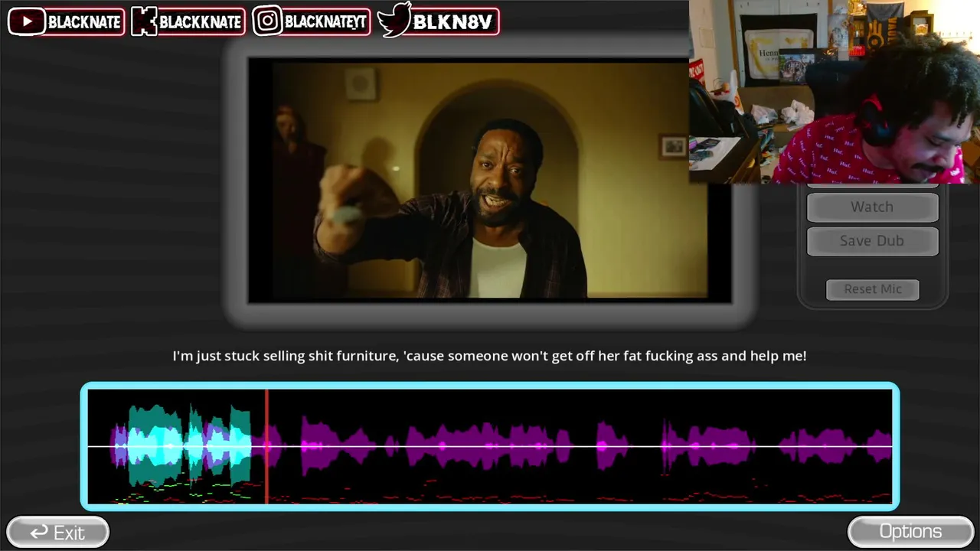
Task: Click the Watch button
Action: tap(872, 207)
